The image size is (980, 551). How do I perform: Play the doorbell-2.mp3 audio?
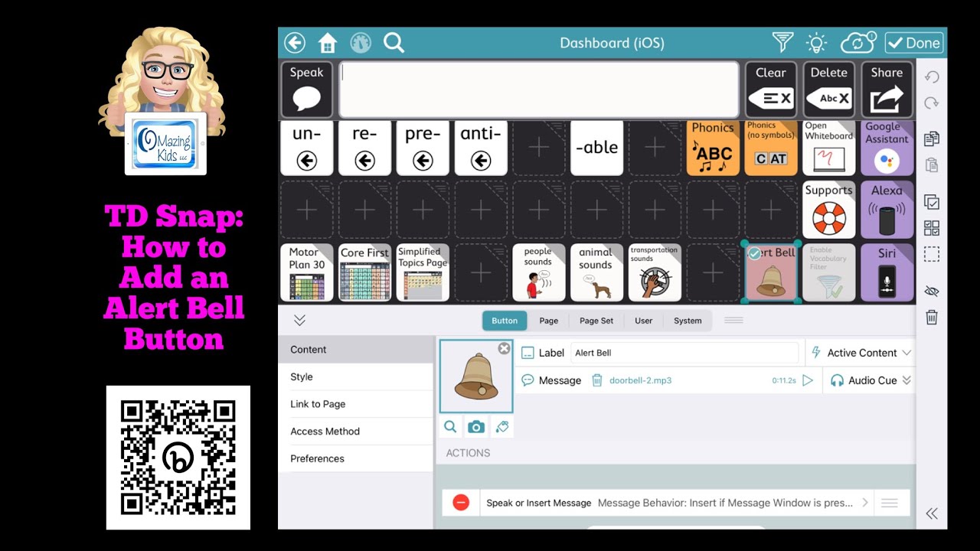tap(808, 380)
